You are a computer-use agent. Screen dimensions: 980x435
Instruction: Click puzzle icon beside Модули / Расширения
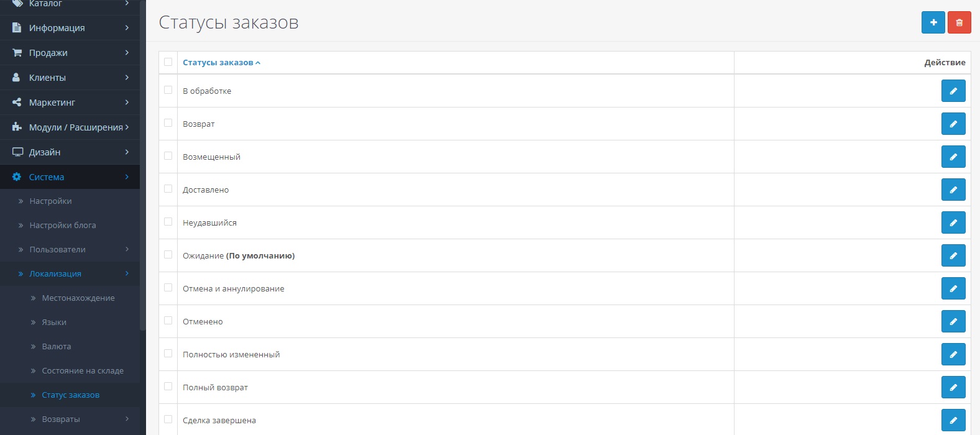click(x=17, y=127)
